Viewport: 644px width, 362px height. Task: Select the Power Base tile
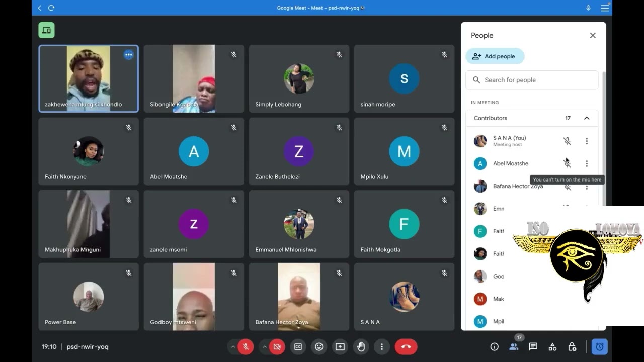pyautogui.click(x=89, y=297)
